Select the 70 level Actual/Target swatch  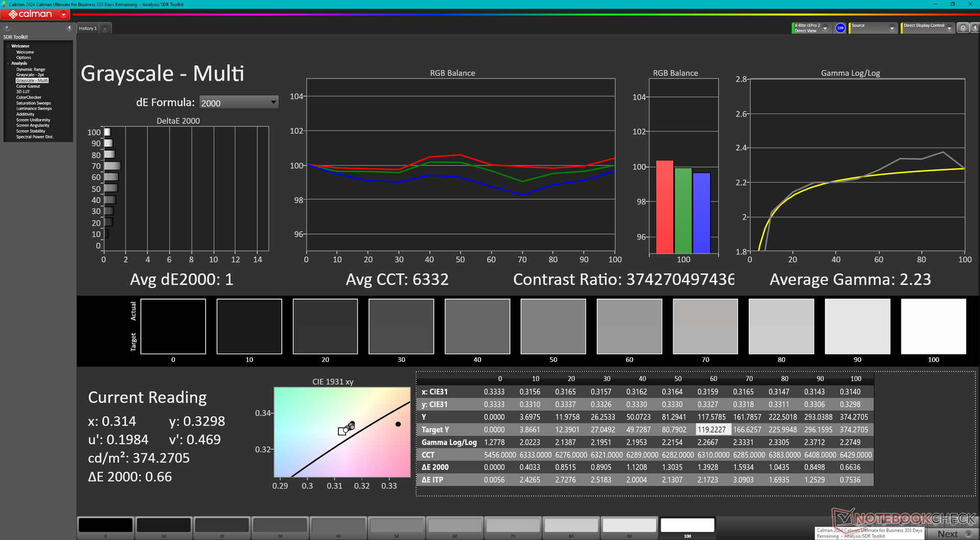[x=705, y=326]
